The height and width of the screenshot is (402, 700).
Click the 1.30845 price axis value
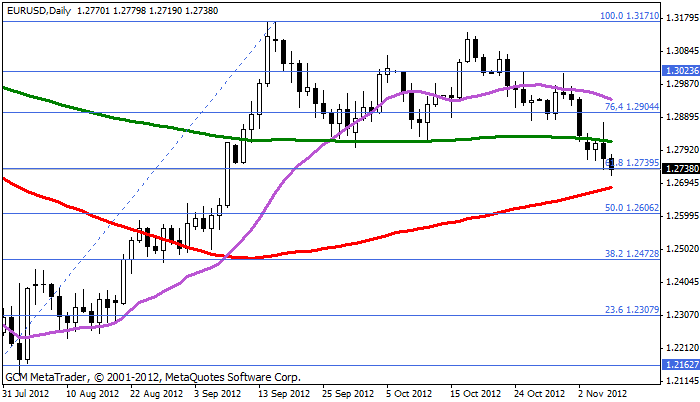(682, 51)
